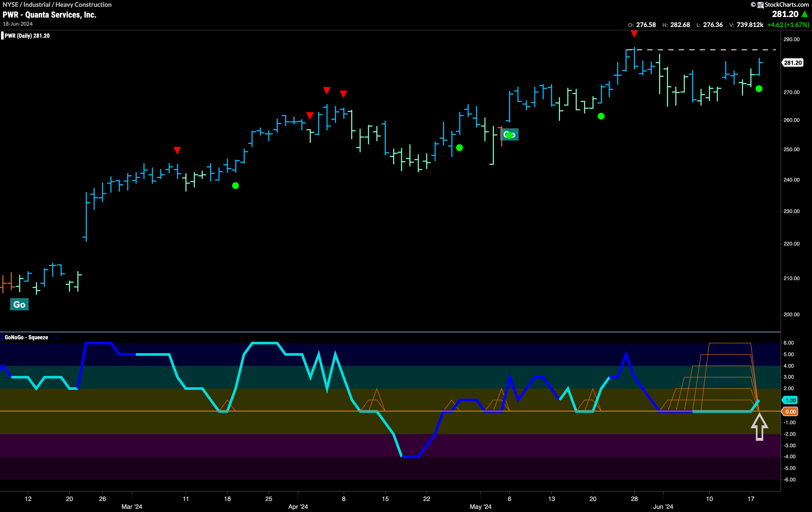The height and width of the screenshot is (512, 812).
Task: Click the 18-Jun-2024 date text
Action: click(x=18, y=24)
